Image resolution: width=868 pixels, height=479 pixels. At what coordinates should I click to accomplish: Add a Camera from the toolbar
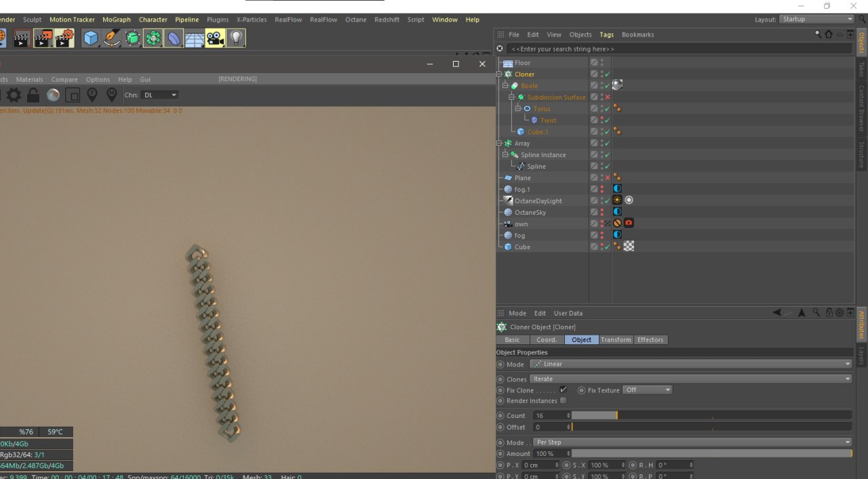point(215,39)
